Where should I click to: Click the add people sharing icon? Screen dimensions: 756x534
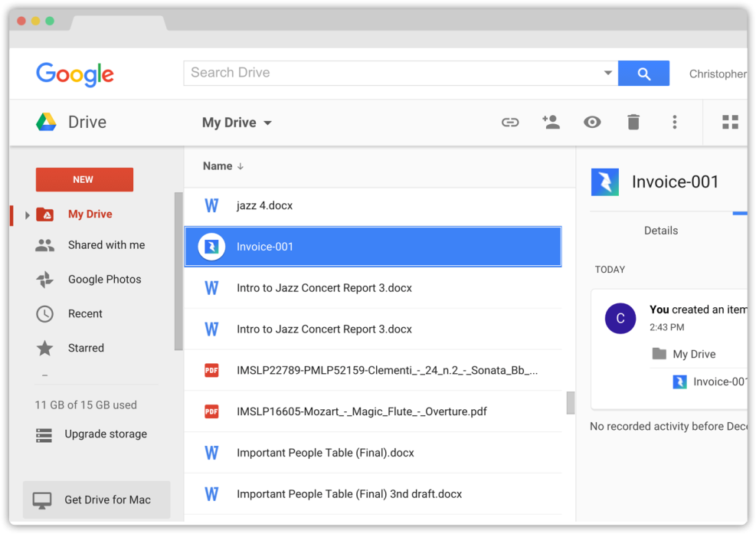tap(551, 122)
